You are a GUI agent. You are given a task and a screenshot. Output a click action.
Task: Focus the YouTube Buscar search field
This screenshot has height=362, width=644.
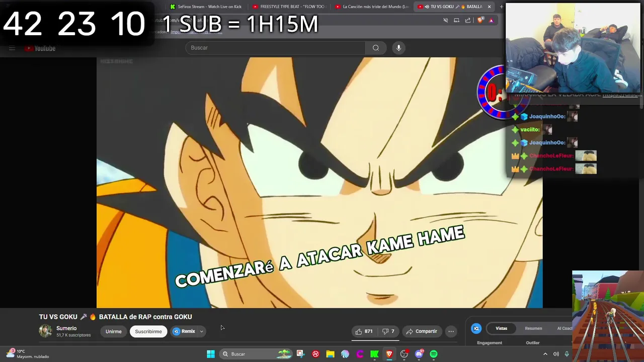(x=276, y=48)
